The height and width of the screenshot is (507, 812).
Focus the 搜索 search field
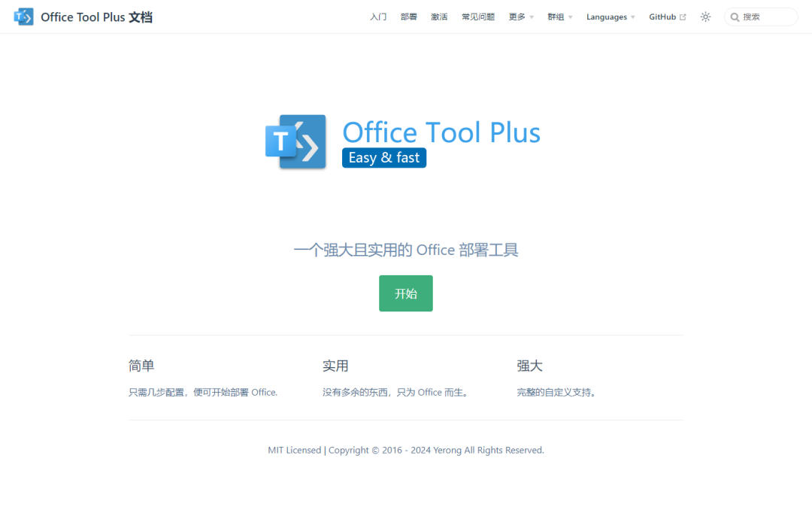click(761, 17)
